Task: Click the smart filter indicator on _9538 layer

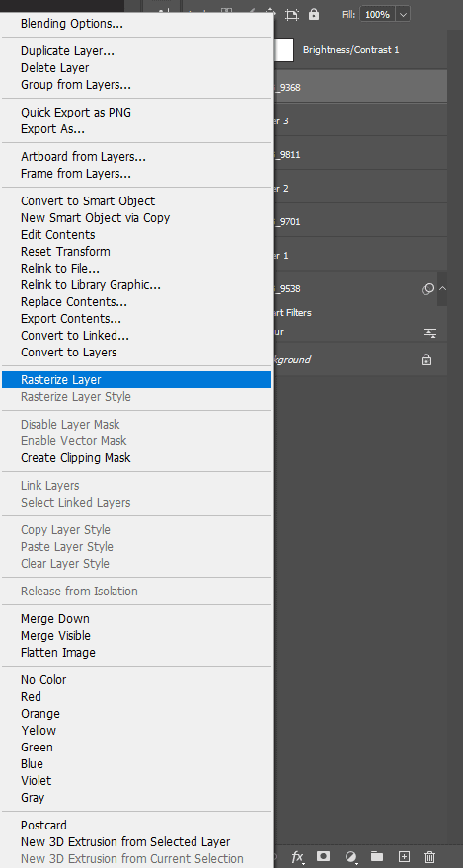Action: pos(427,289)
